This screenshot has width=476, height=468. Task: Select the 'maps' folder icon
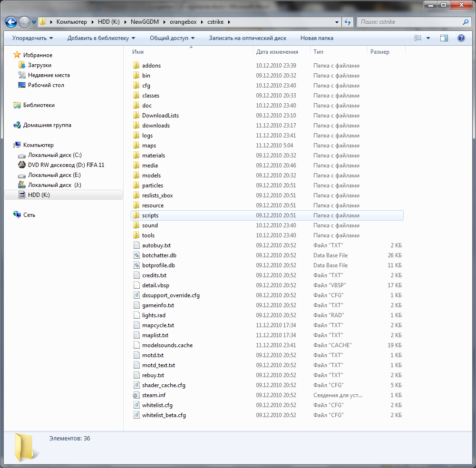[136, 146]
